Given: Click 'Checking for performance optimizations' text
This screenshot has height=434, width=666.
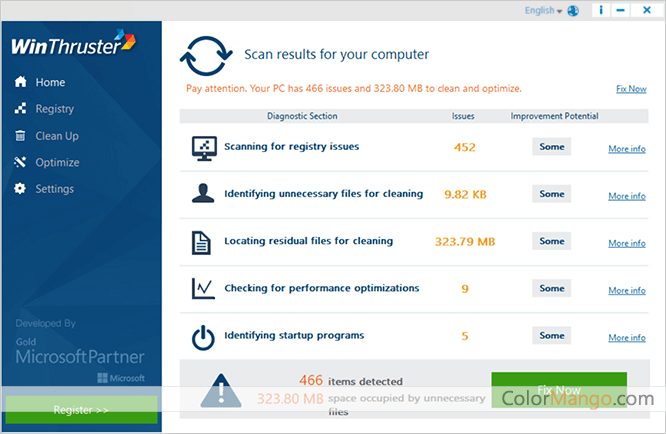Looking at the screenshot, I should pyautogui.click(x=322, y=288).
